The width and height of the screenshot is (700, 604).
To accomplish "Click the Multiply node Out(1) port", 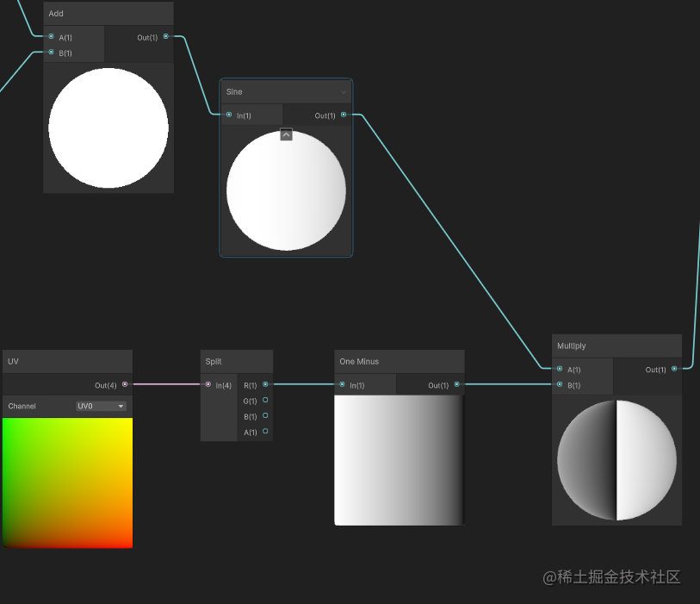I will point(674,369).
